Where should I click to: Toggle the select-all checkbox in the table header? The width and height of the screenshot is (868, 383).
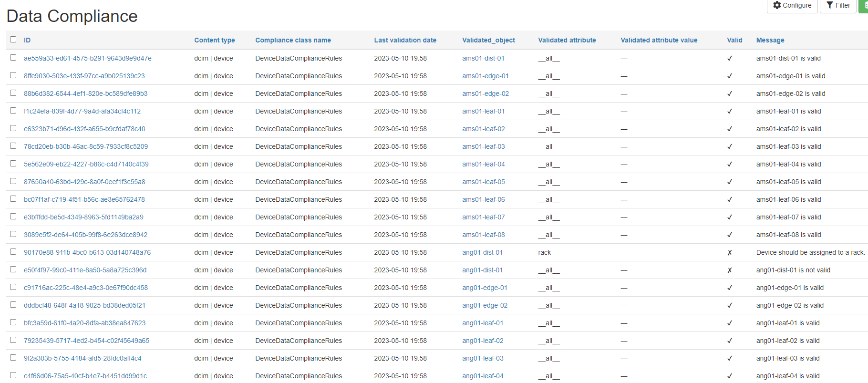pyautogui.click(x=13, y=40)
